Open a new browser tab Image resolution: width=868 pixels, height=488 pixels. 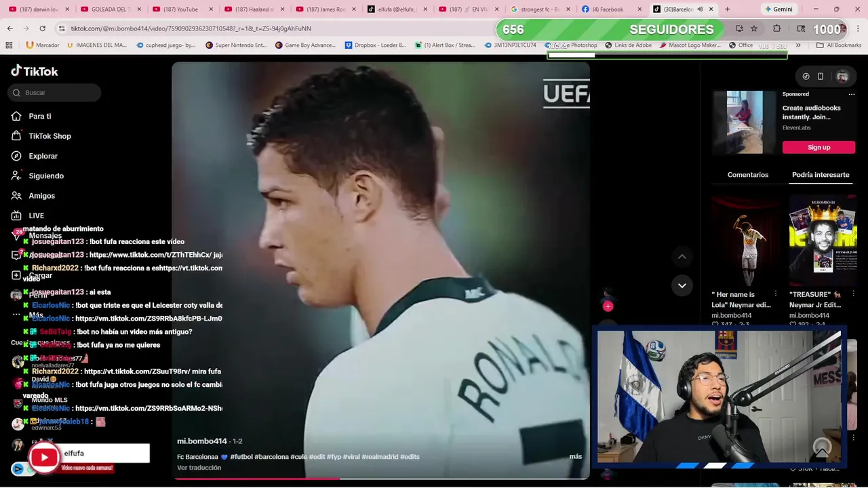pos(727,9)
